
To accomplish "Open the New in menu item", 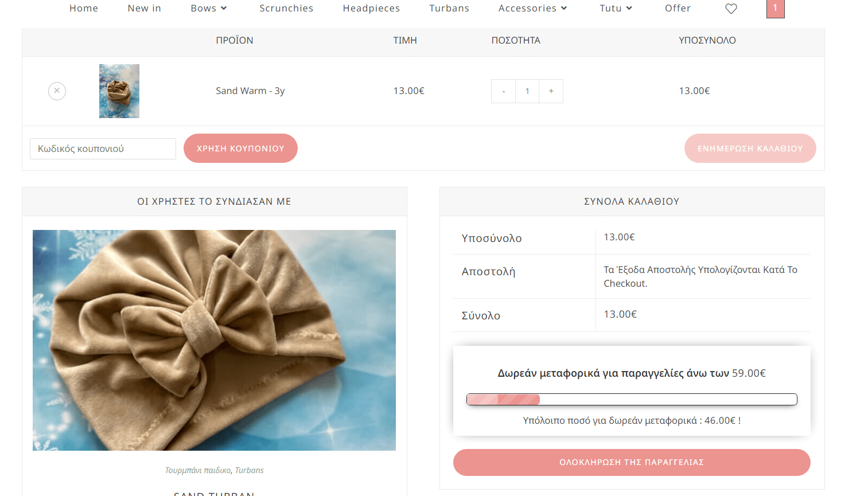I will point(145,8).
